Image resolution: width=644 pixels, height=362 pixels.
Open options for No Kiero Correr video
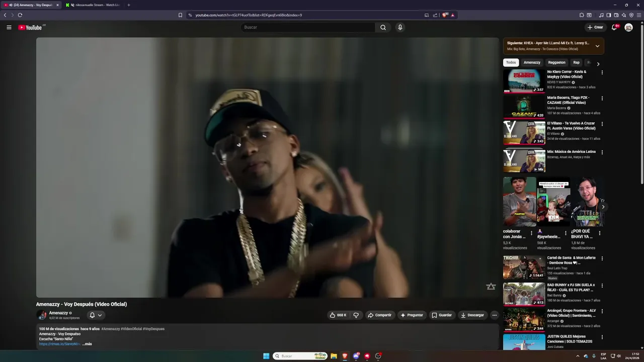(602, 72)
